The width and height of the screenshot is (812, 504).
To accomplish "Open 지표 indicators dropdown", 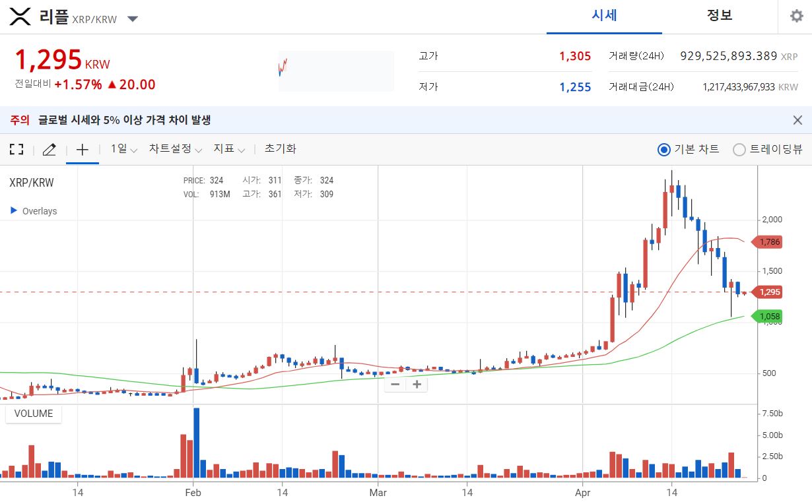I will pos(229,149).
